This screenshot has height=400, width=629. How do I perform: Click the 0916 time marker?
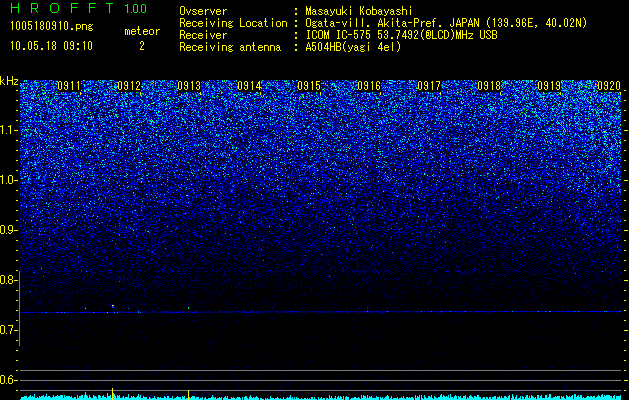369,86
